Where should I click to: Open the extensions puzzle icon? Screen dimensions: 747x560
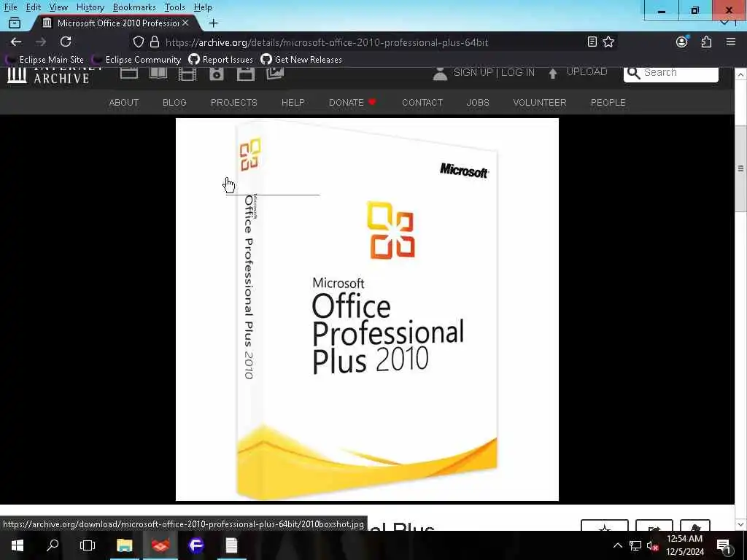(x=706, y=42)
